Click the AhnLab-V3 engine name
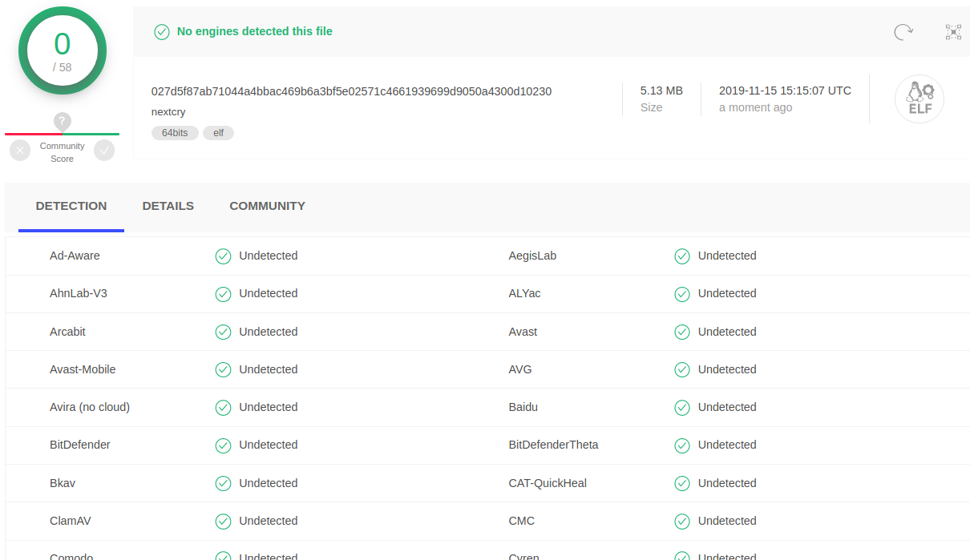This screenshot has height=560, width=970. pos(78,293)
